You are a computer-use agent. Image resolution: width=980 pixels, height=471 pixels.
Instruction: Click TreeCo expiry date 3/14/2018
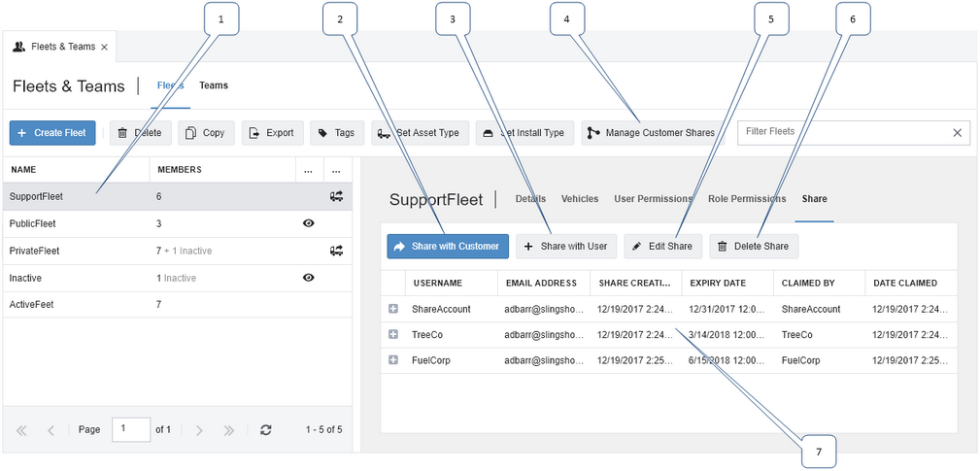[x=727, y=335]
